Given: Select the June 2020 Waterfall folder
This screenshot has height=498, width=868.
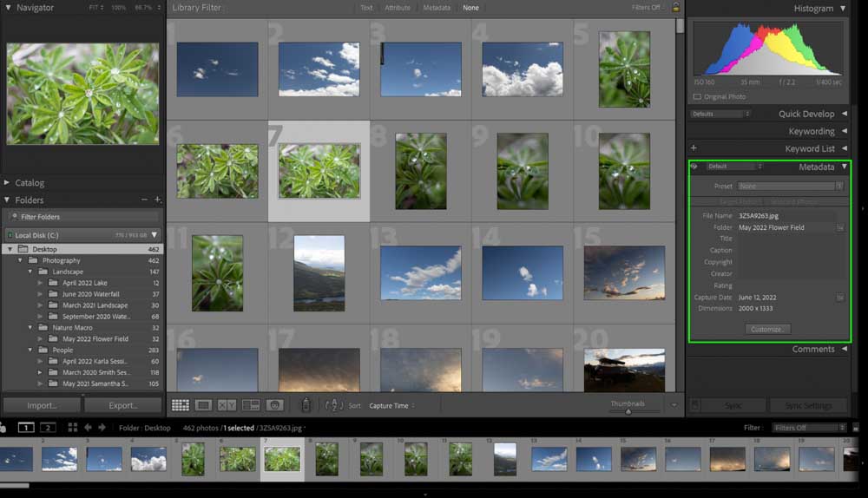Looking at the screenshot, I should pyautogui.click(x=91, y=294).
